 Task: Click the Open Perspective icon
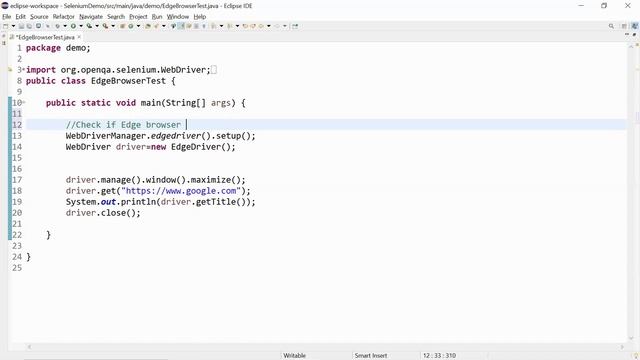point(624,26)
